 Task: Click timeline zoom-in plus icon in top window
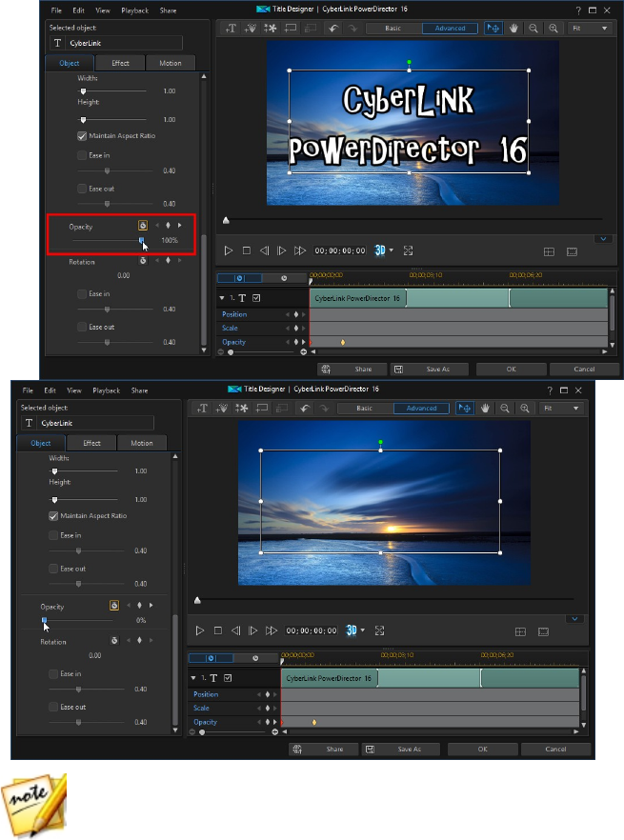tap(303, 352)
